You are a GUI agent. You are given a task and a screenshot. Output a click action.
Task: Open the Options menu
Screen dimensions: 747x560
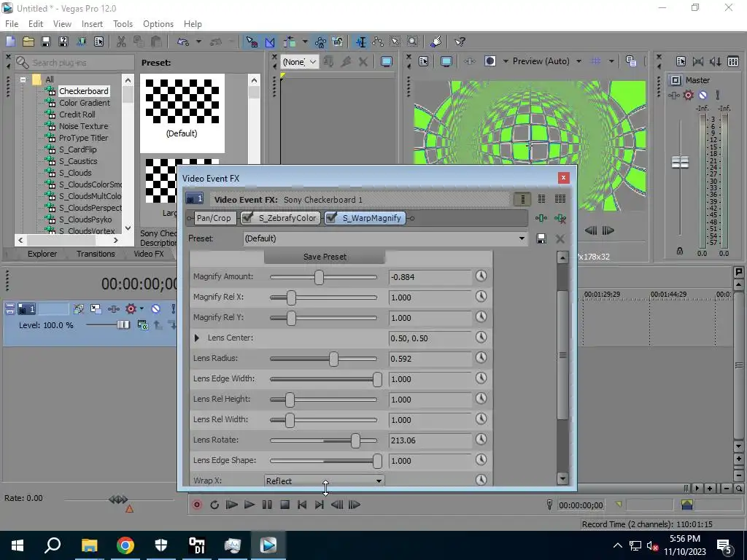(158, 24)
